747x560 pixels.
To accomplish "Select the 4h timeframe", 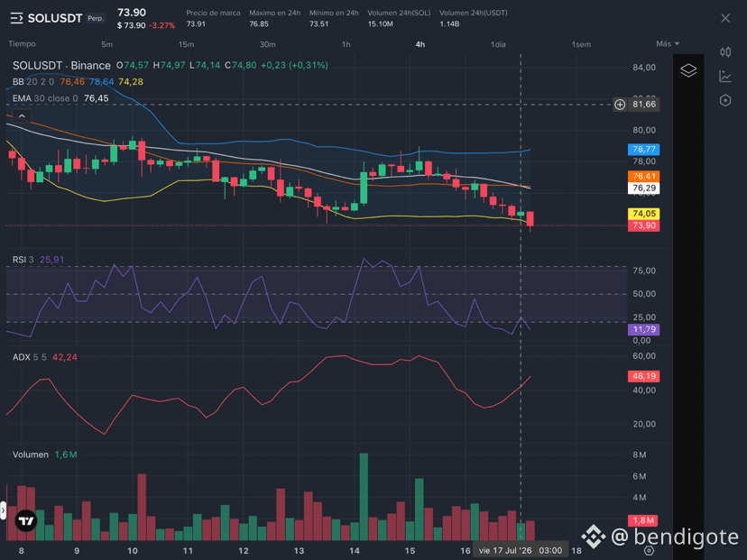I will 420,44.
